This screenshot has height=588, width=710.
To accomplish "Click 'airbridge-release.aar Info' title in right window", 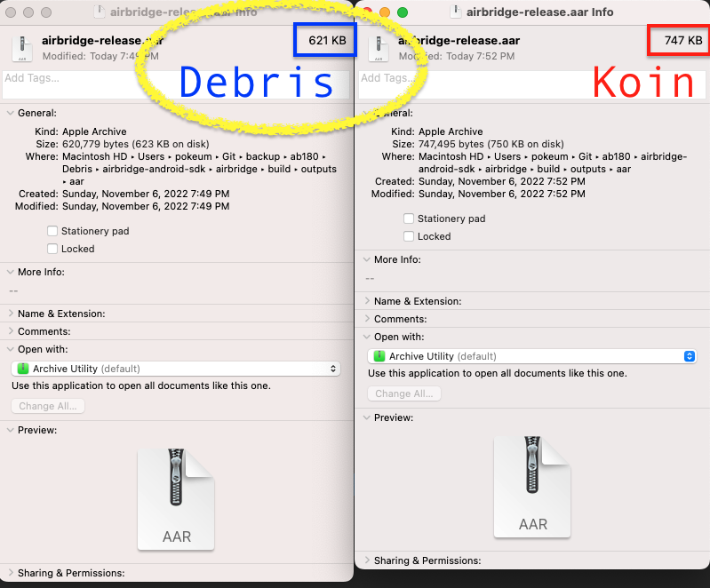I will point(539,12).
